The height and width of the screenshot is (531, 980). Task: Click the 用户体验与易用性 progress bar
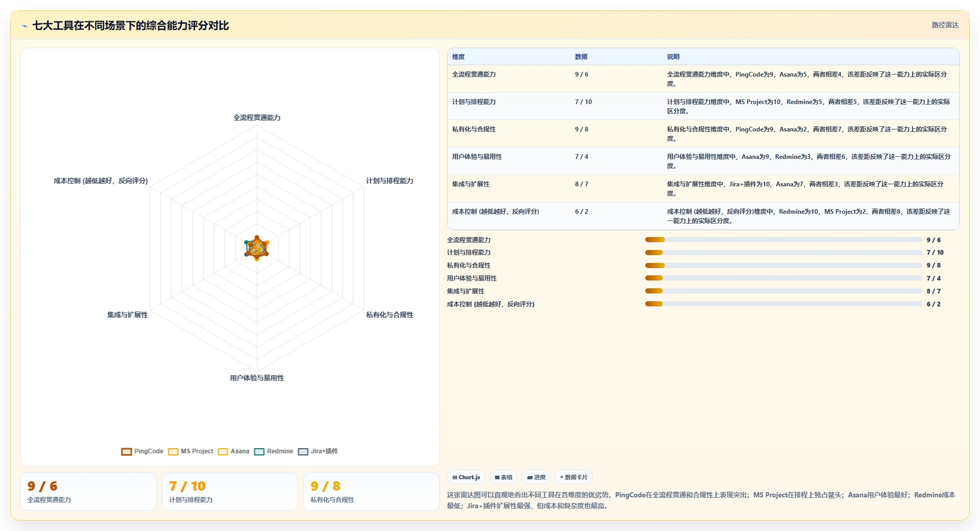(x=783, y=278)
